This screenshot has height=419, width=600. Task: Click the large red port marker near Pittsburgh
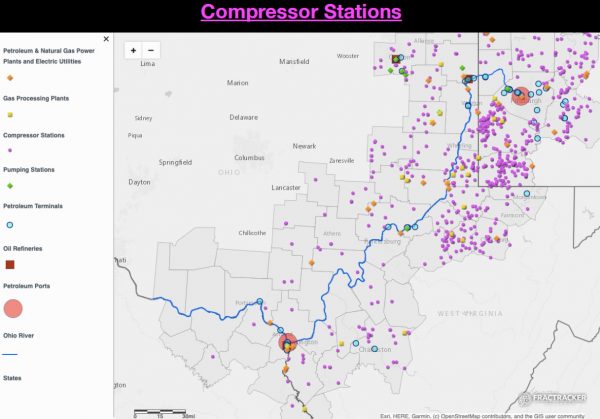click(521, 97)
